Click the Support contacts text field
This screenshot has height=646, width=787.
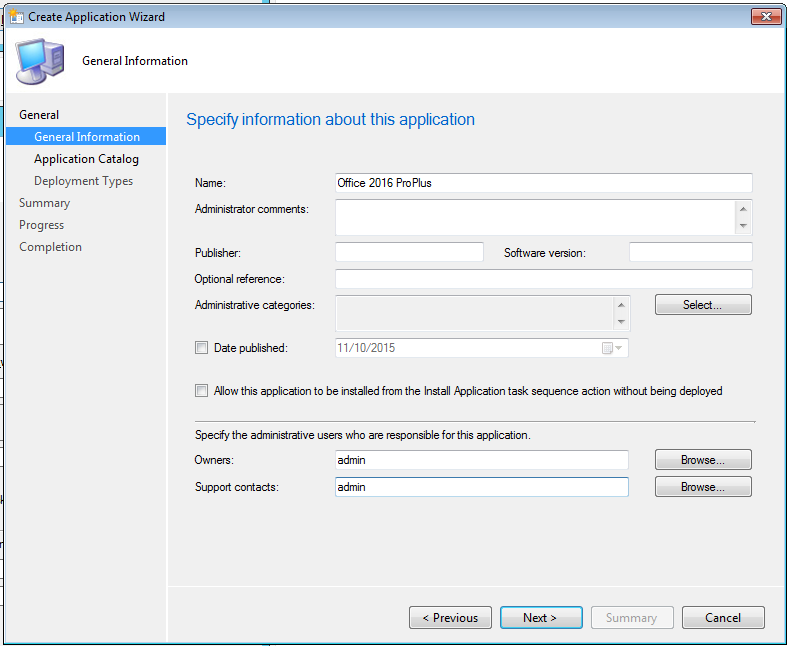coord(482,487)
